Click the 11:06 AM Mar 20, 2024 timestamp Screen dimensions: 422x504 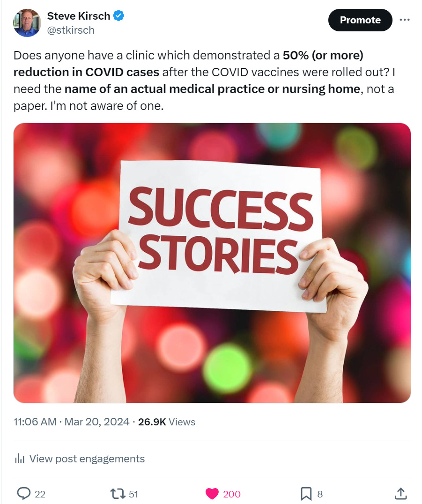click(x=71, y=422)
